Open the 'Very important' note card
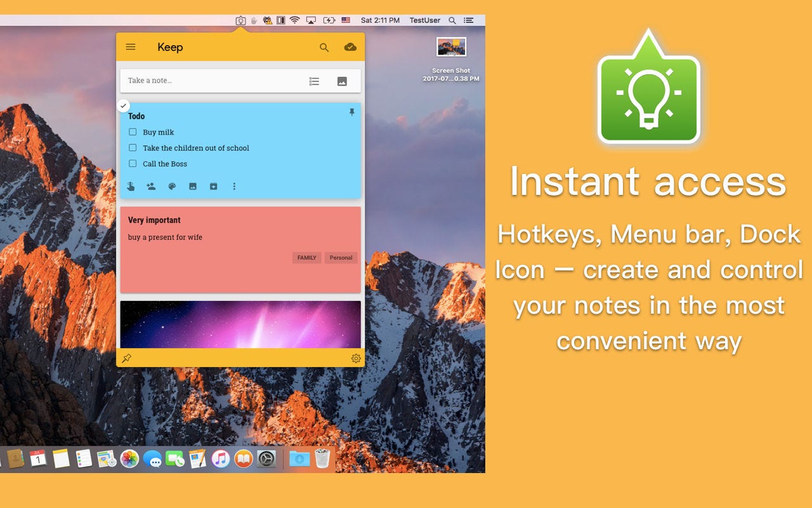Viewport: 812px width, 508px height. click(x=240, y=250)
